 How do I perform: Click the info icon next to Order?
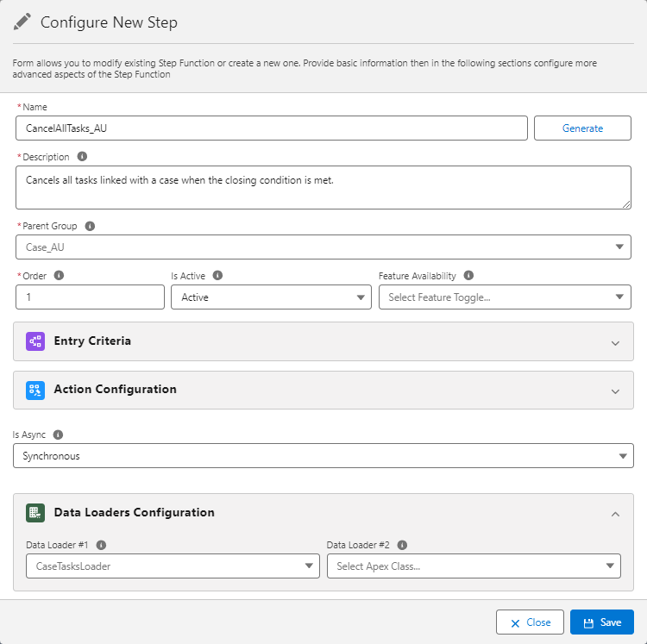[59, 275]
